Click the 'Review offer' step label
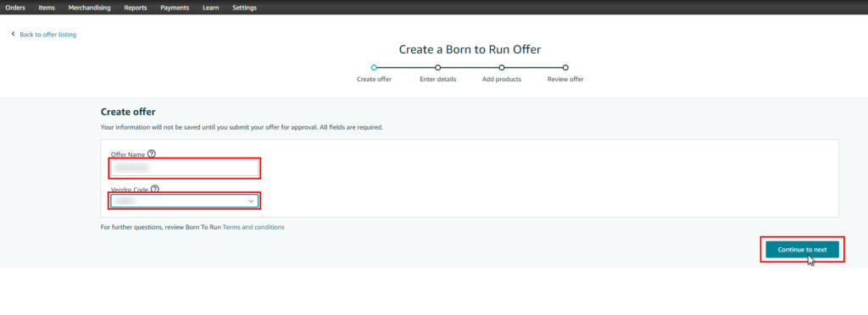The width and height of the screenshot is (868, 315). pos(565,79)
